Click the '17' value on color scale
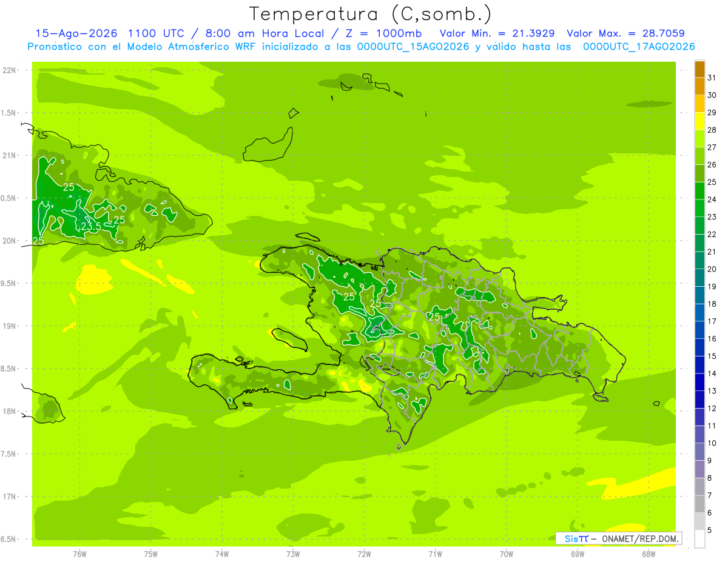Screen dimensions: 728x562 [712, 321]
